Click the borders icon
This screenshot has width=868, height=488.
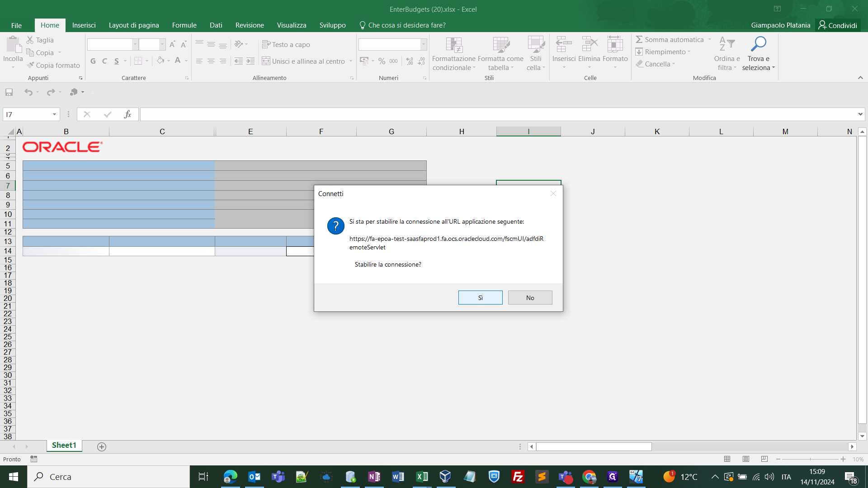coord(138,61)
